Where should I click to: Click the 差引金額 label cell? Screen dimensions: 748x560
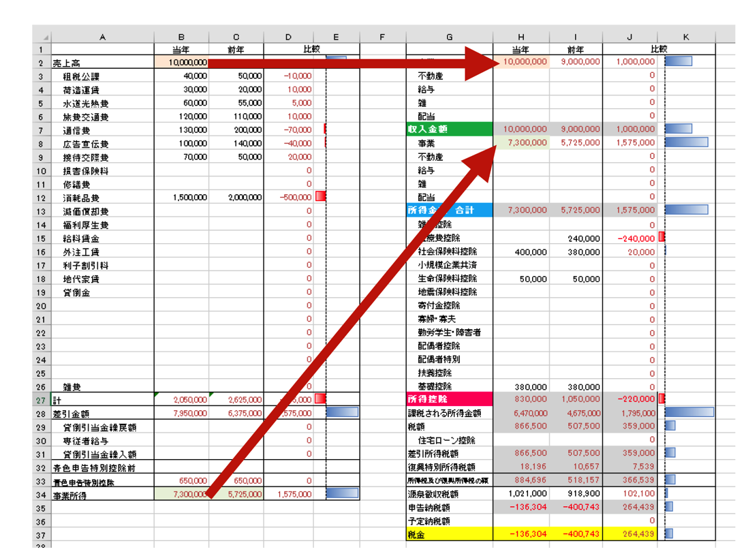tap(103, 414)
